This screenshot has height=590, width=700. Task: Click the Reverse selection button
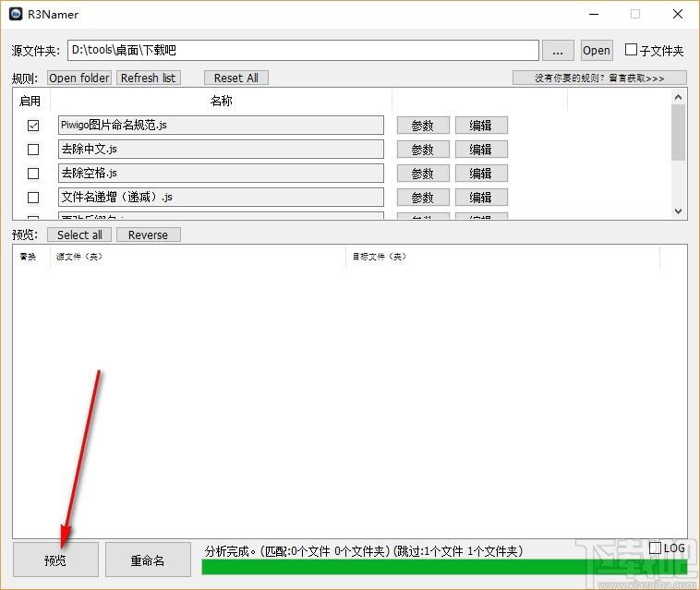click(x=148, y=235)
